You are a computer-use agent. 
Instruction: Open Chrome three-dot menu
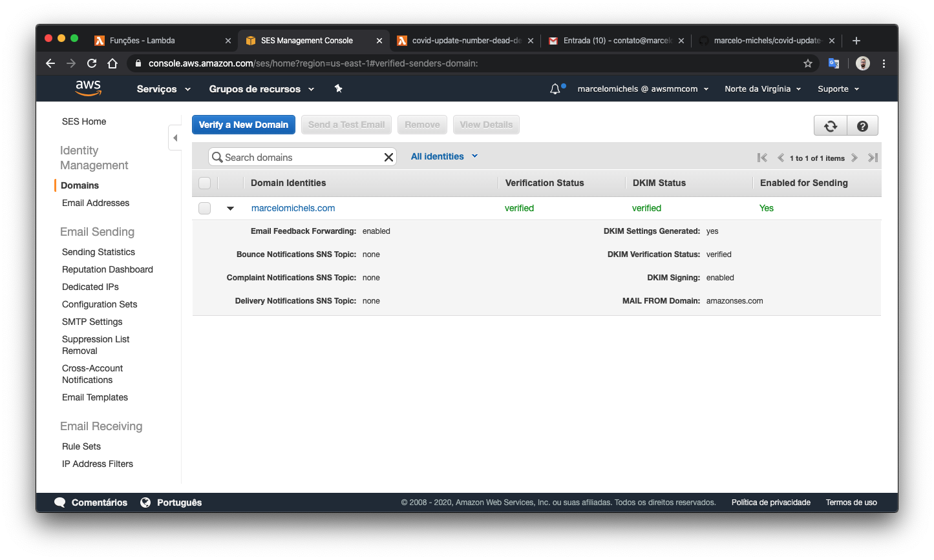[x=884, y=63]
